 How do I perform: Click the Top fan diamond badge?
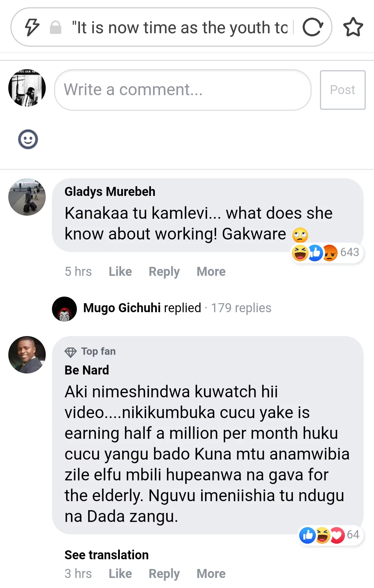[x=71, y=352]
